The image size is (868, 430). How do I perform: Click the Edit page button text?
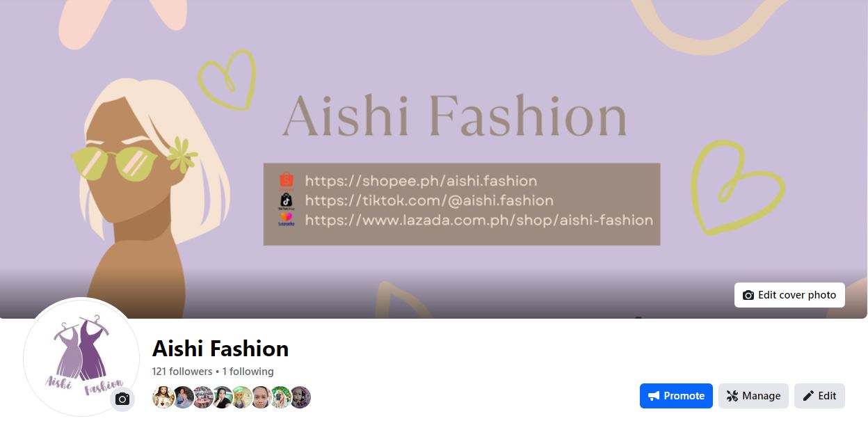pyautogui.click(x=827, y=396)
